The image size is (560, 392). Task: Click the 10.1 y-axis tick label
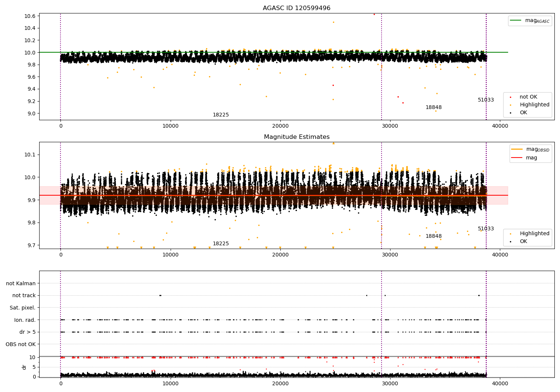30,155
